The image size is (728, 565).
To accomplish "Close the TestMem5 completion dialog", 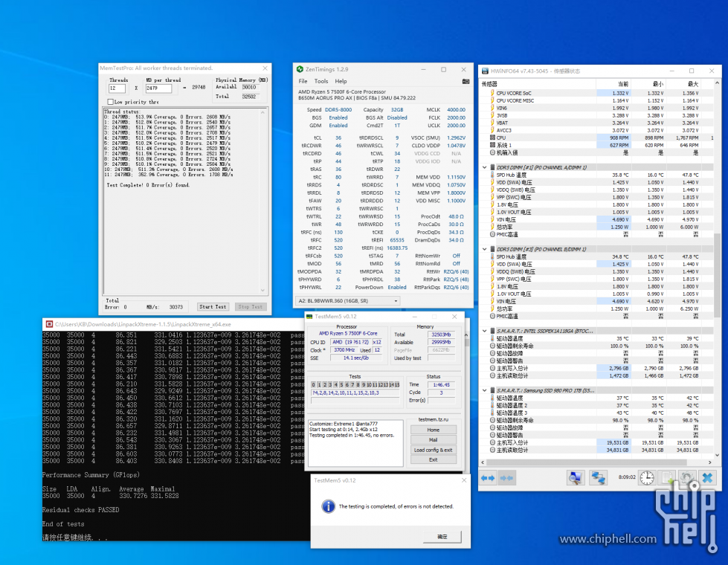I will (464, 480).
